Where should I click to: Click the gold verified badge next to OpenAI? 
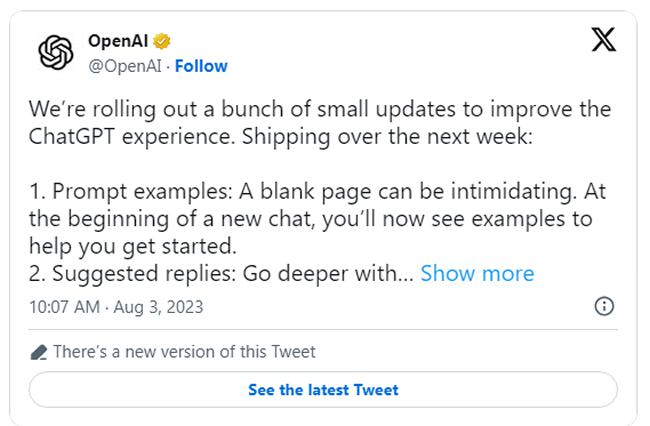point(161,42)
